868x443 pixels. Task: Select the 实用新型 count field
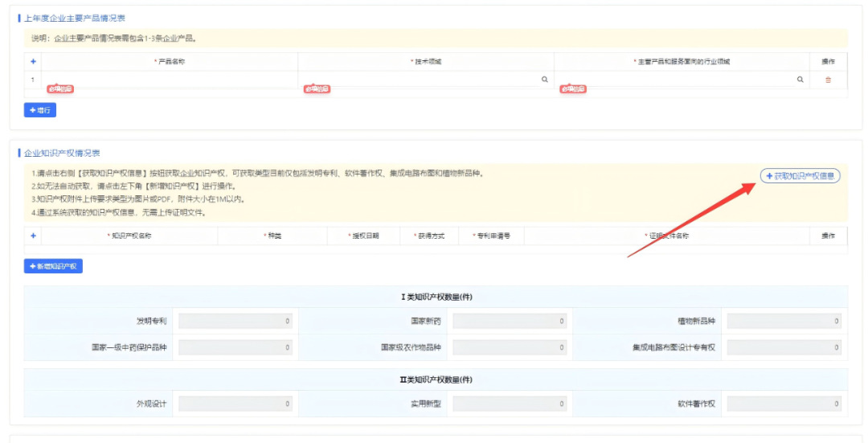tap(509, 404)
